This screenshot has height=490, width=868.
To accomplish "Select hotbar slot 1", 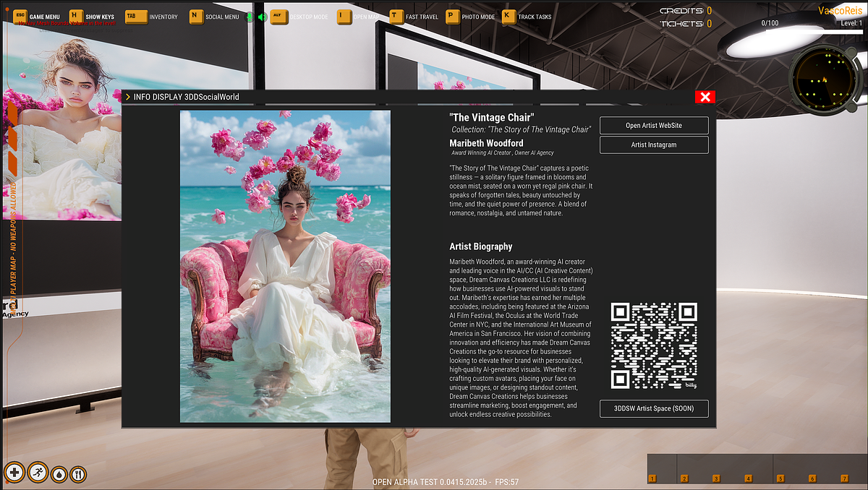I will tap(652, 478).
